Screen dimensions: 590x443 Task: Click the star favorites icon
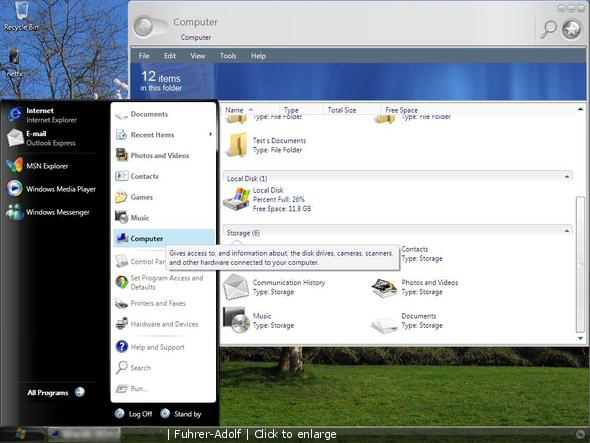click(572, 29)
